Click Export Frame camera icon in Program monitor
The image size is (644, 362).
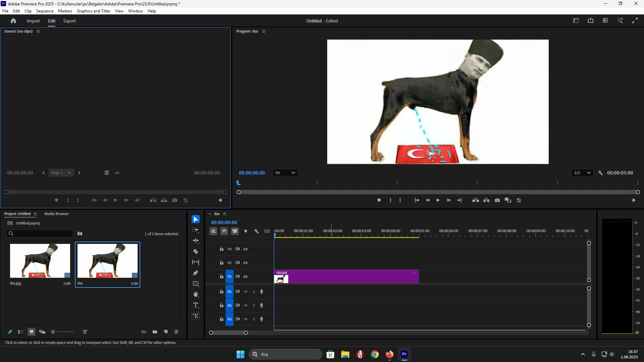click(497, 200)
